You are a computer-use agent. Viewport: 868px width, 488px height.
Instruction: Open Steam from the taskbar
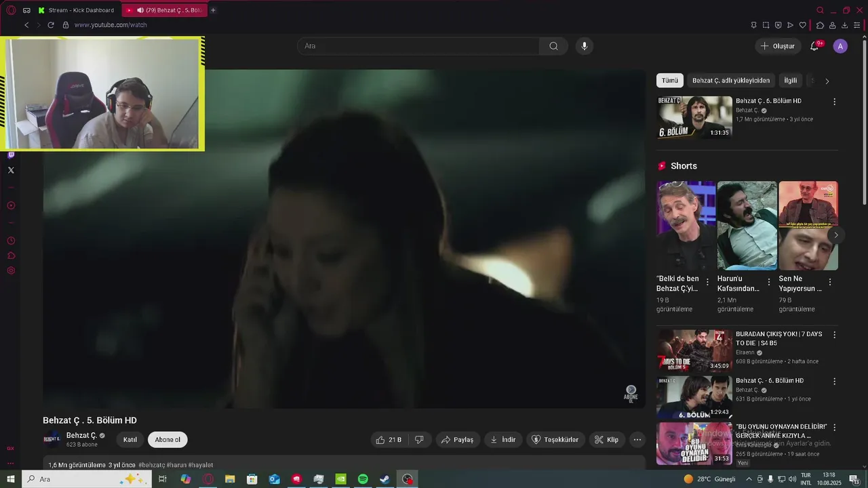coord(384,479)
